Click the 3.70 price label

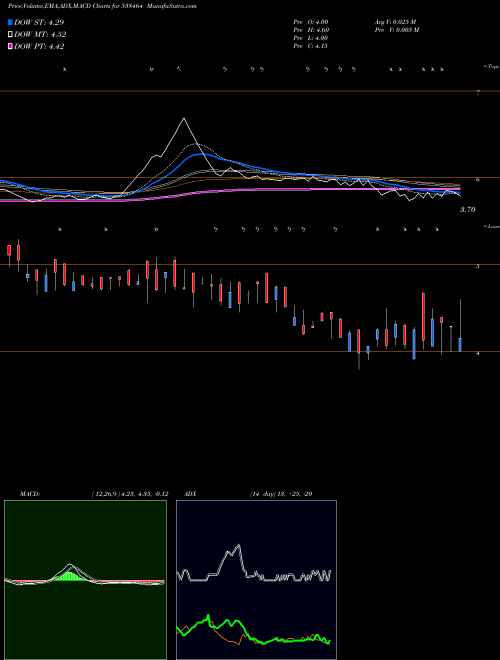coord(467,209)
